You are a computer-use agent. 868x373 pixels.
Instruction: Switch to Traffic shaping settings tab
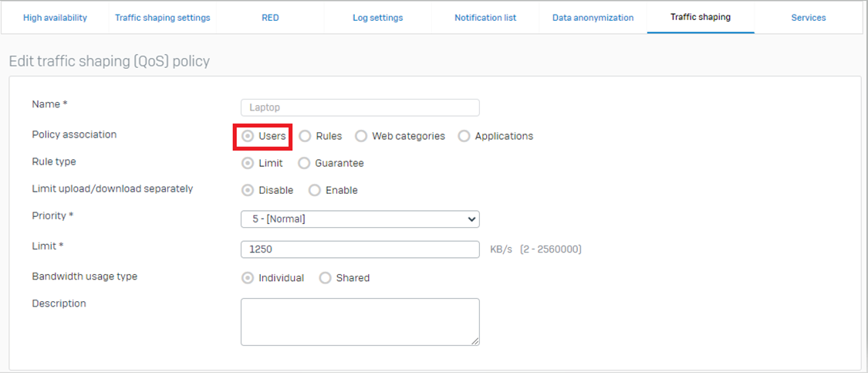[x=162, y=18]
